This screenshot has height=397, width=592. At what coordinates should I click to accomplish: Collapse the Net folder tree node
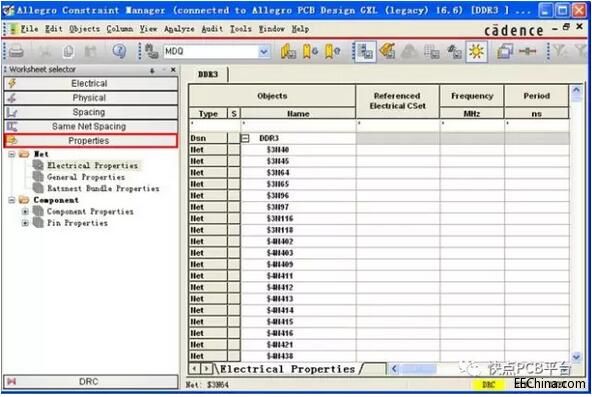coord(12,154)
